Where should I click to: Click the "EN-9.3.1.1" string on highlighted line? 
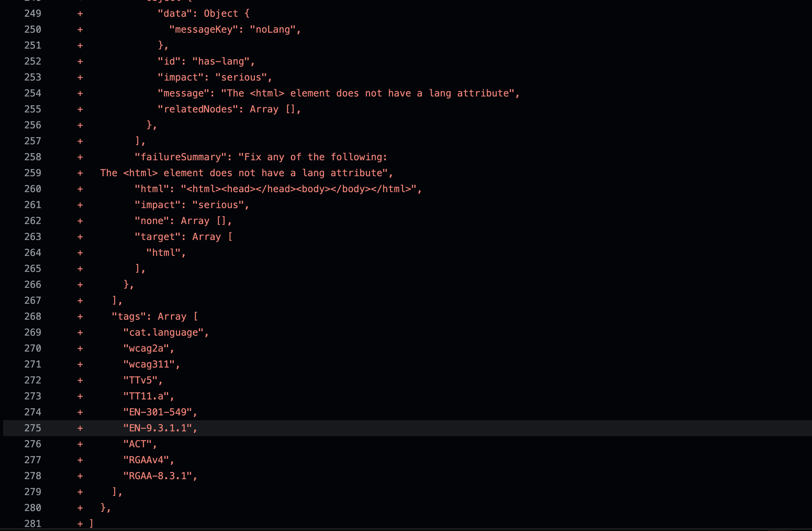(158, 428)
